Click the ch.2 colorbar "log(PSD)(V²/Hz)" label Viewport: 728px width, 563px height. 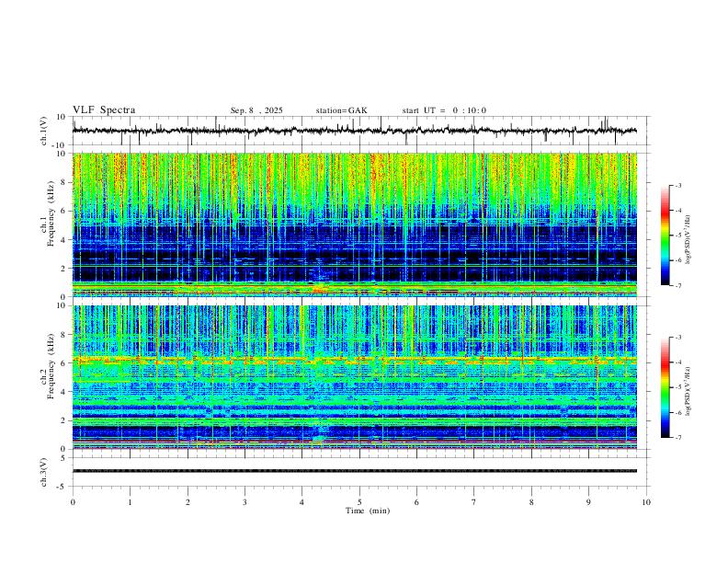(688, 391)
